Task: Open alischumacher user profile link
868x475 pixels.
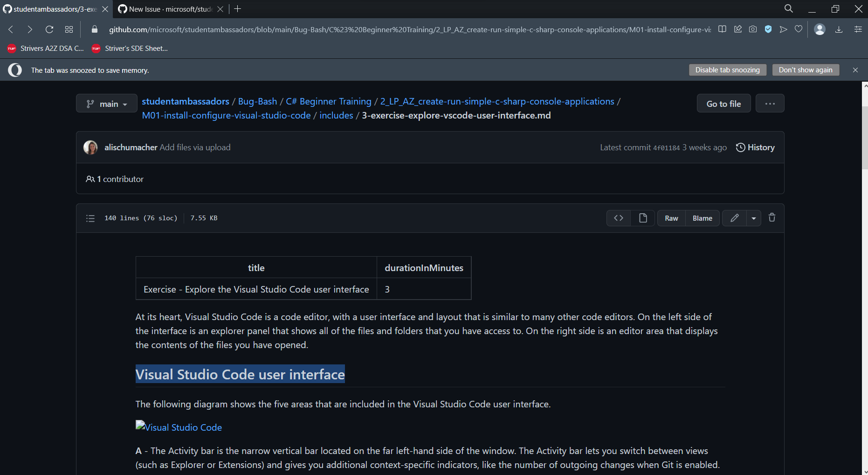Action: [x=131, y=147]
